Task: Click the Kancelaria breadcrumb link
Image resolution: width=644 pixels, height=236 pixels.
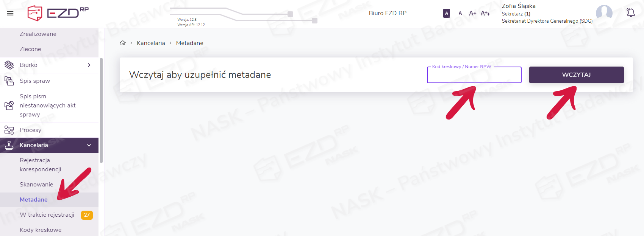Action: click(x=151, y=43)
